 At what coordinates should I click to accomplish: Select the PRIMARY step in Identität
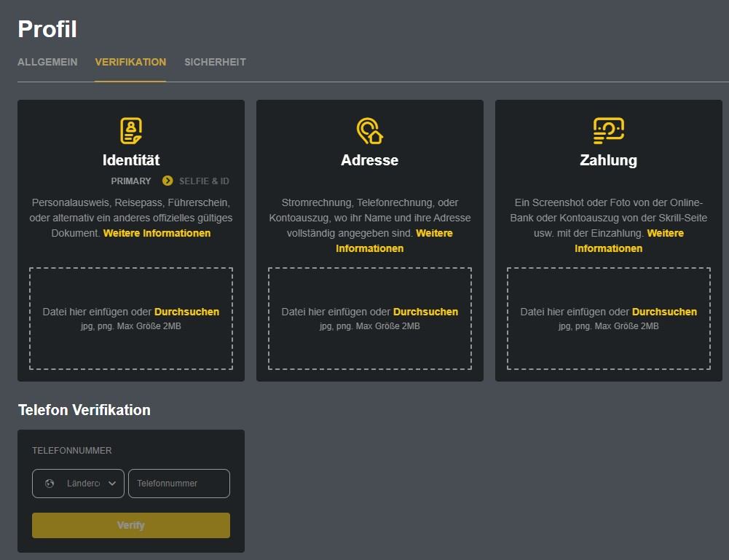pyautogui.click(x=131, y=181)
